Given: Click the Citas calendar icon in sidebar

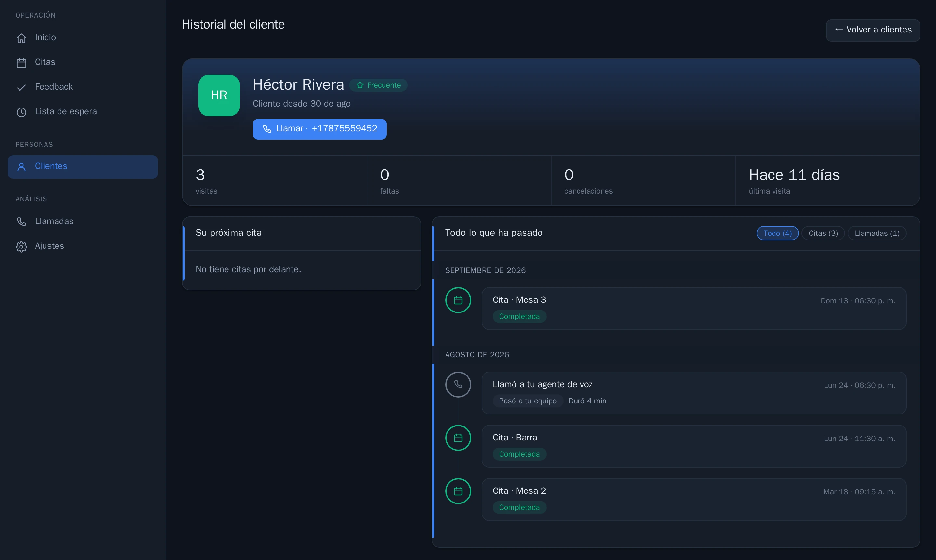Looking at the screenshot, I should pos(21,63).
